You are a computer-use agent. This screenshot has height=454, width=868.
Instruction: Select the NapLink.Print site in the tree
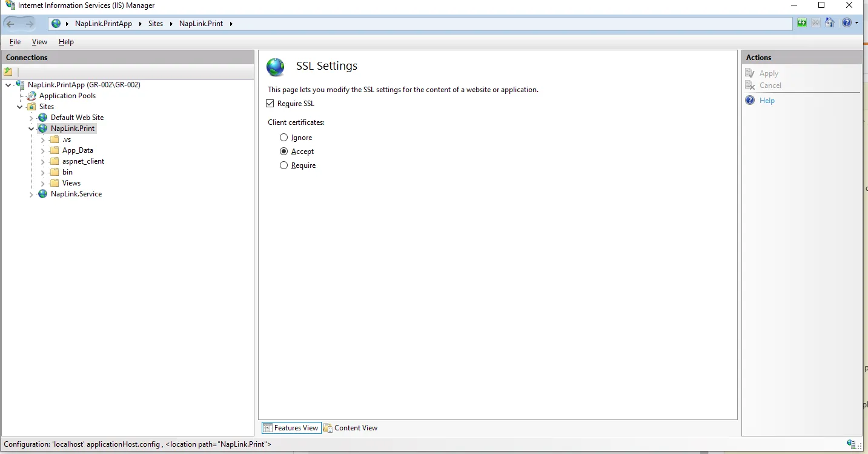tap(73, 129)
